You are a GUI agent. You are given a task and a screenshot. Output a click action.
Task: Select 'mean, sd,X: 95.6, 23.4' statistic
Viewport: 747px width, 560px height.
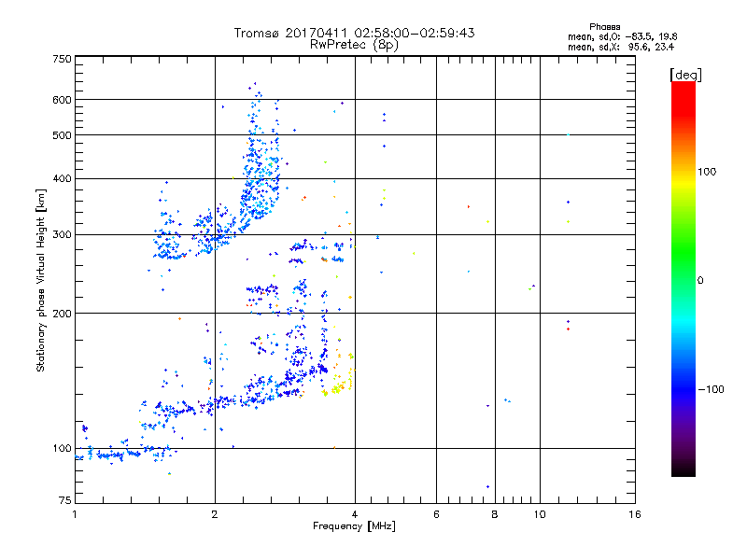[x=621, y=47]
